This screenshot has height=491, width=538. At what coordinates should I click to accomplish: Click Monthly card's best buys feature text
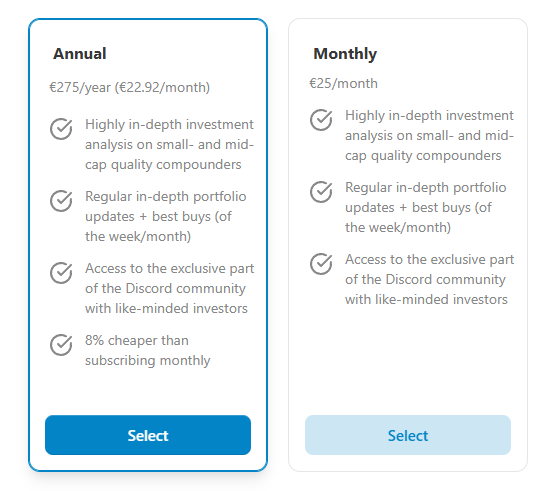[426, 208]
